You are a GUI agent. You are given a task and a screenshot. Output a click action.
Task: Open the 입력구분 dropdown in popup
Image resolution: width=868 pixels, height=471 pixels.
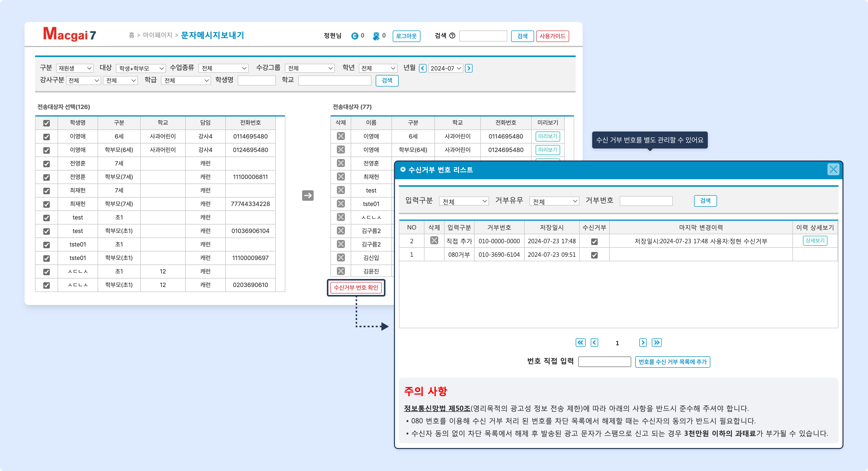click(464, 201)
